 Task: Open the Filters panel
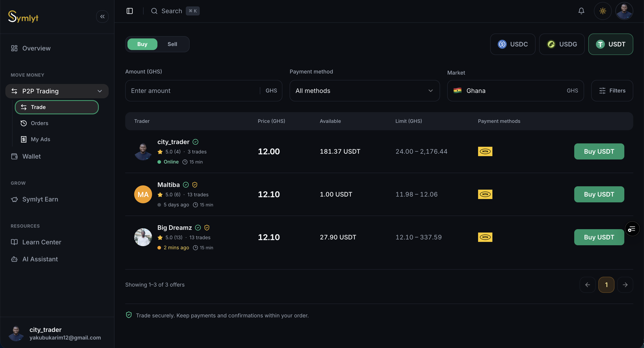click(612, 91)
